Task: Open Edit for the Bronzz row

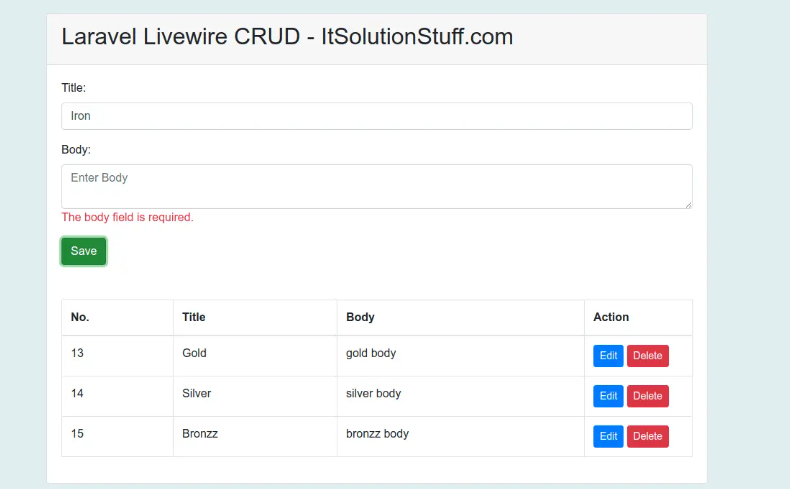Action: (608, 436)
